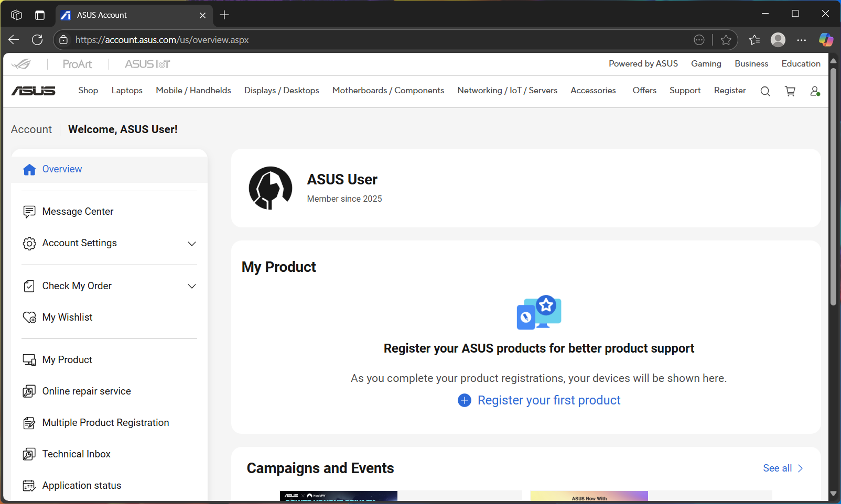Open the Motherboards / Components menu

click(388, 91)
